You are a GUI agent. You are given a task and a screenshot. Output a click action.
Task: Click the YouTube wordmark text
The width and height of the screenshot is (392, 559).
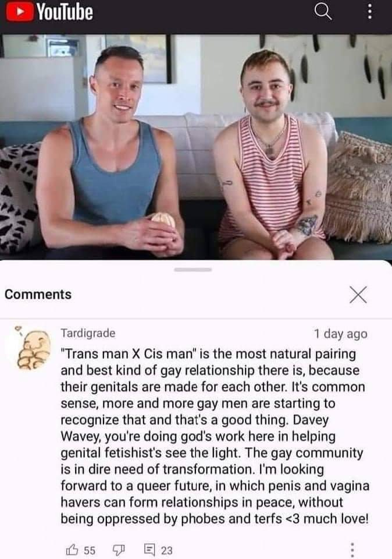[65, 12]
